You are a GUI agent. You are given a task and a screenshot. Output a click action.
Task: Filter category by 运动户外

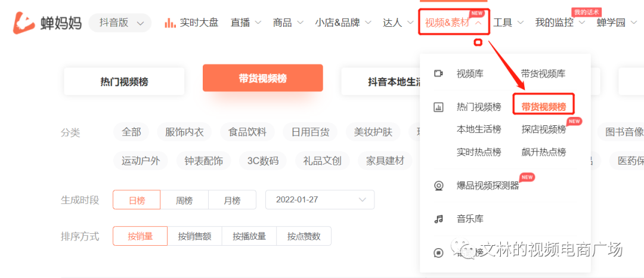pos(141,160)
